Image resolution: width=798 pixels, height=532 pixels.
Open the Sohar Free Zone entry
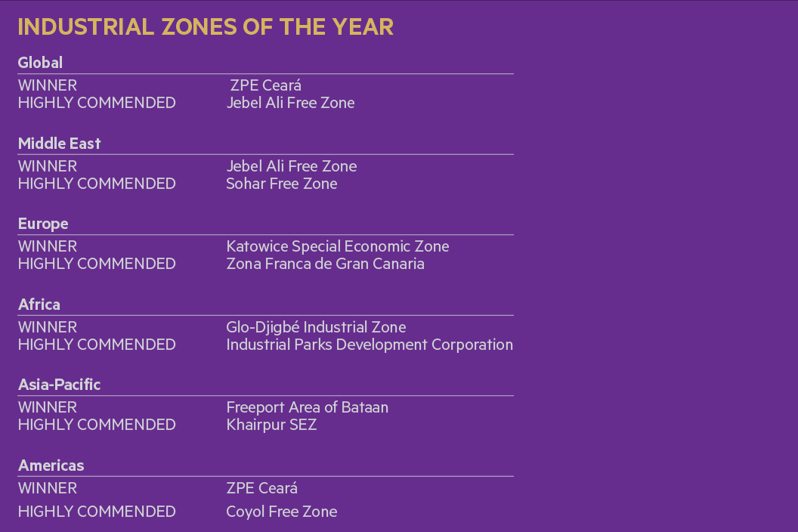281,184
